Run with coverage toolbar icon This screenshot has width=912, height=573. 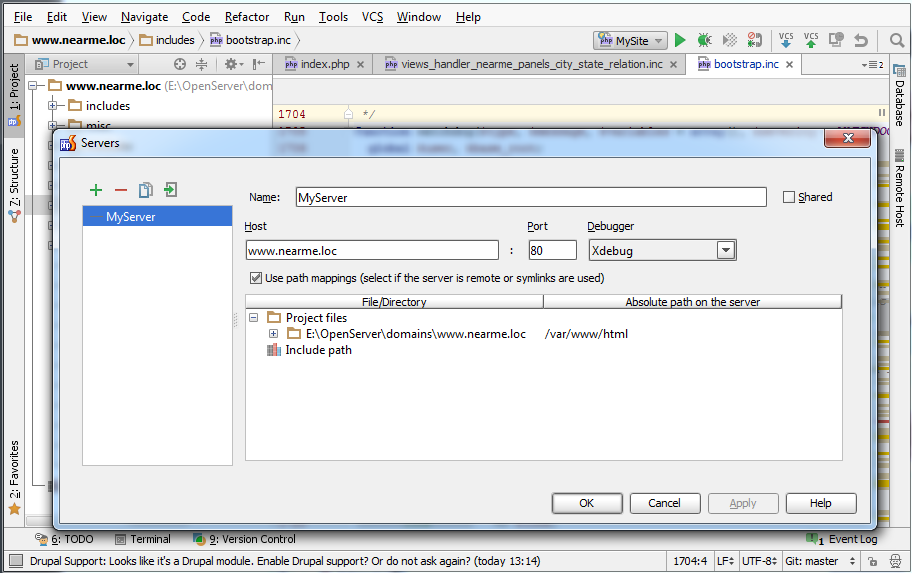coord(729,40)
